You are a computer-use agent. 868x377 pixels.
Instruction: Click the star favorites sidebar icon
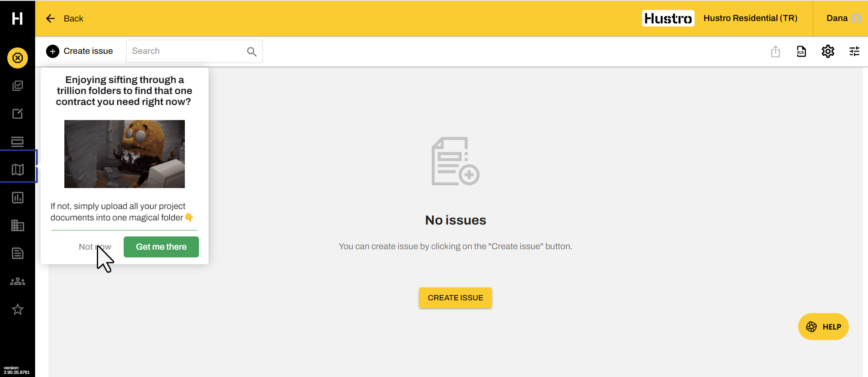coord(17,309)
